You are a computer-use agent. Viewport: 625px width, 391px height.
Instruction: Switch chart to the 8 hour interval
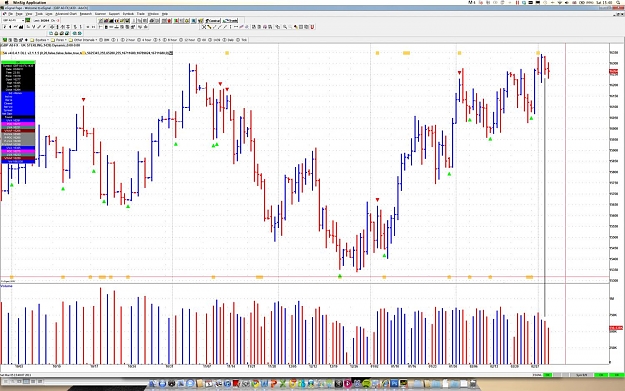170,40
